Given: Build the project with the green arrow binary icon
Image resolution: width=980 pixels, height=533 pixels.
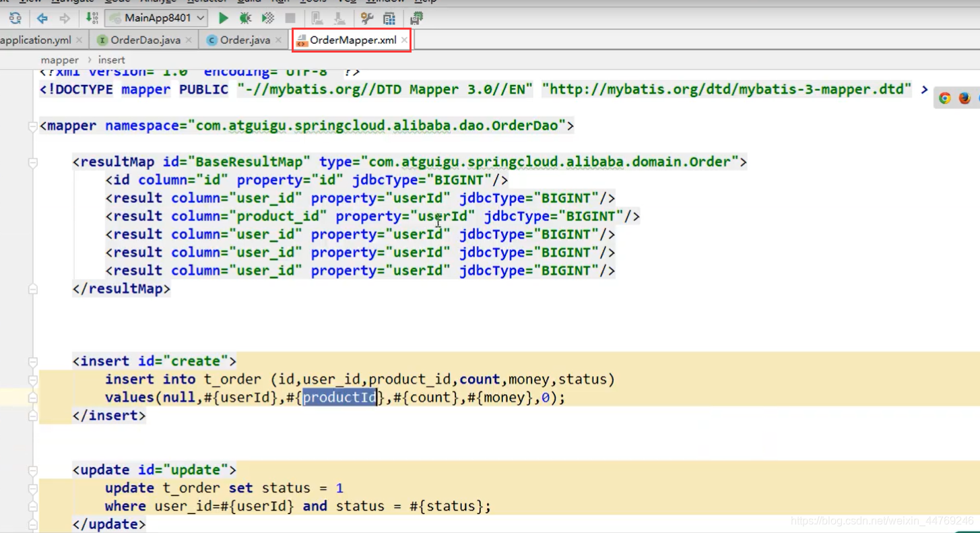Looking at the screenshot, I should (92, 18).
